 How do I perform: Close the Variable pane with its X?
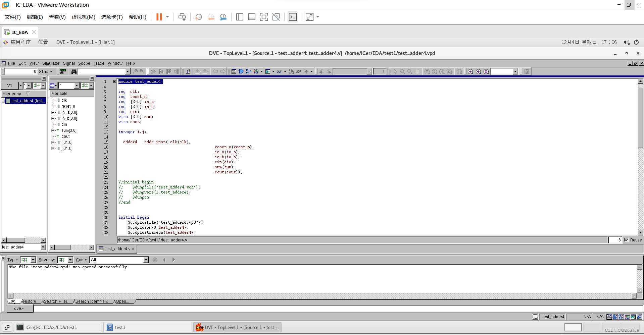(92, 78)
